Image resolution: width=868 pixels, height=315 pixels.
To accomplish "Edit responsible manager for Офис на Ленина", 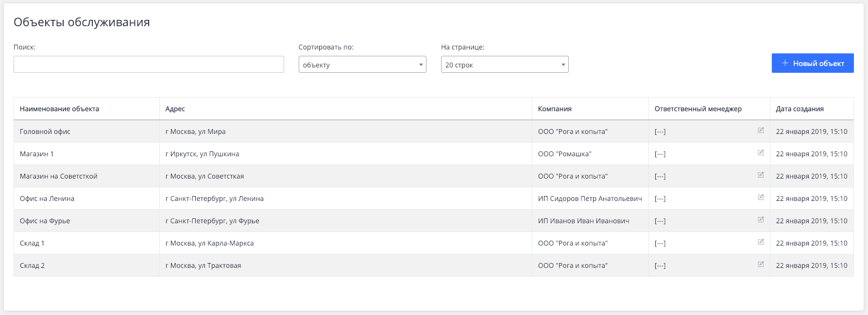I will point(761,198).
